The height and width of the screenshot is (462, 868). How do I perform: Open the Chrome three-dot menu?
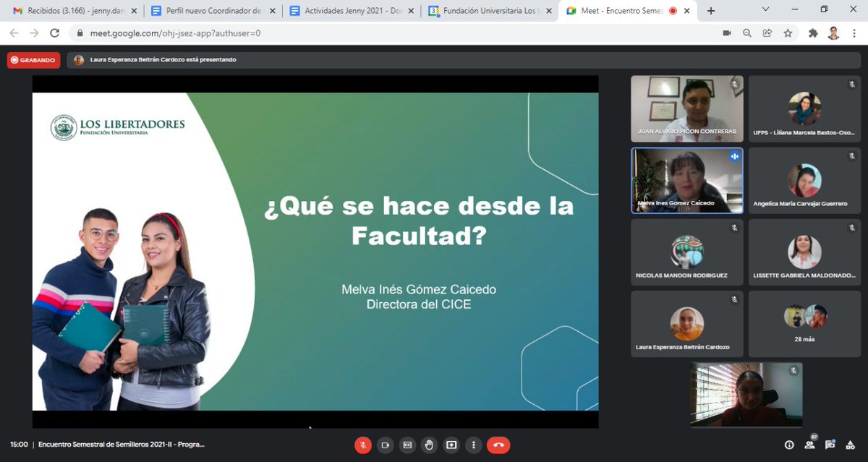click(854, 33)
